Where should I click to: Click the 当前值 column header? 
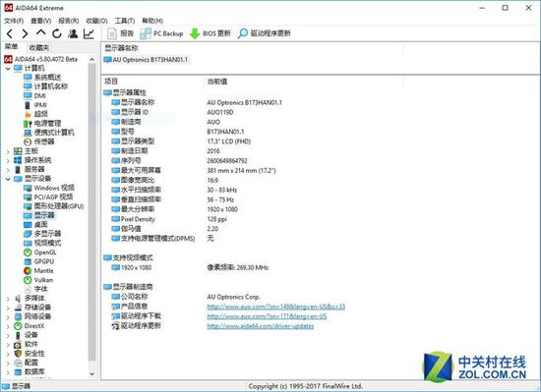pyautogui.click(x=217, y=82)
